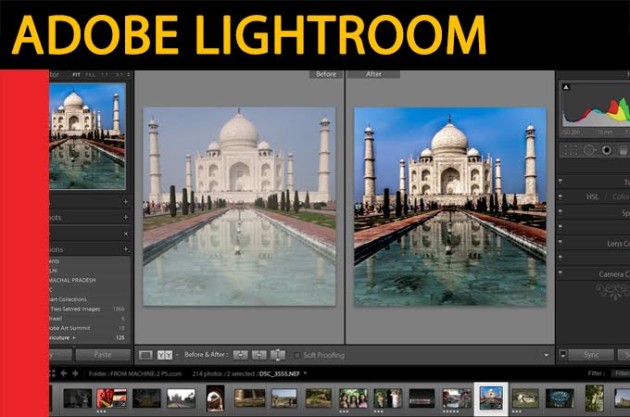Set Navigator zoom to 3:1
Image resolution: width=630 pixels, height=417 pixels.
(x=119, y=75)
